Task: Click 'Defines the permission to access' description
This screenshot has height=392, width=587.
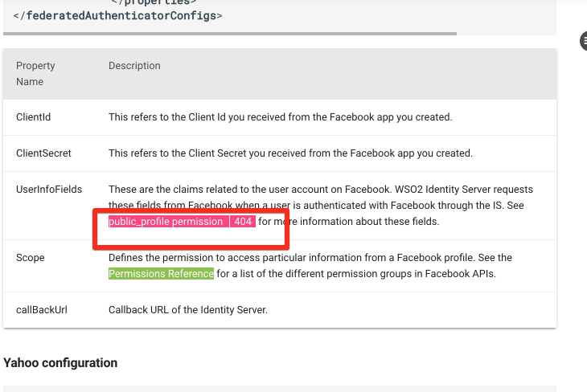Action: (x=310, y=266)
